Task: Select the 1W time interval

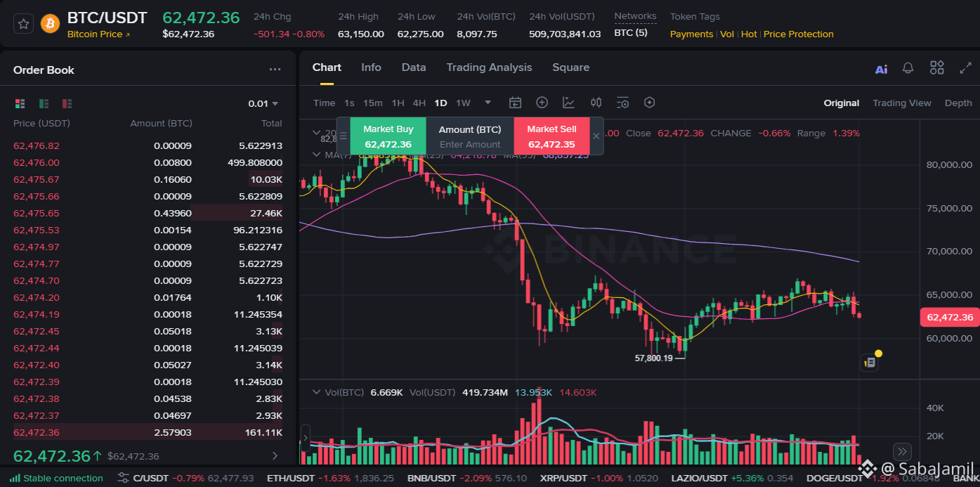Action: click(x=463, y=103)
